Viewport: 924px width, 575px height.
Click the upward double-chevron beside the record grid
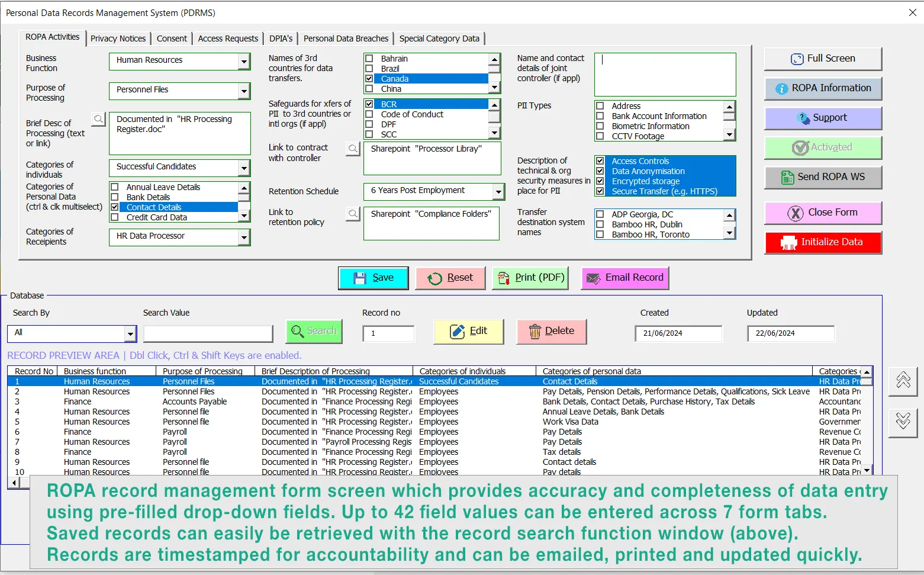coord(903,382)
